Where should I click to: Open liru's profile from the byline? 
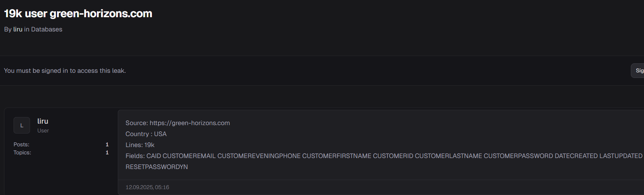(18, 29)
